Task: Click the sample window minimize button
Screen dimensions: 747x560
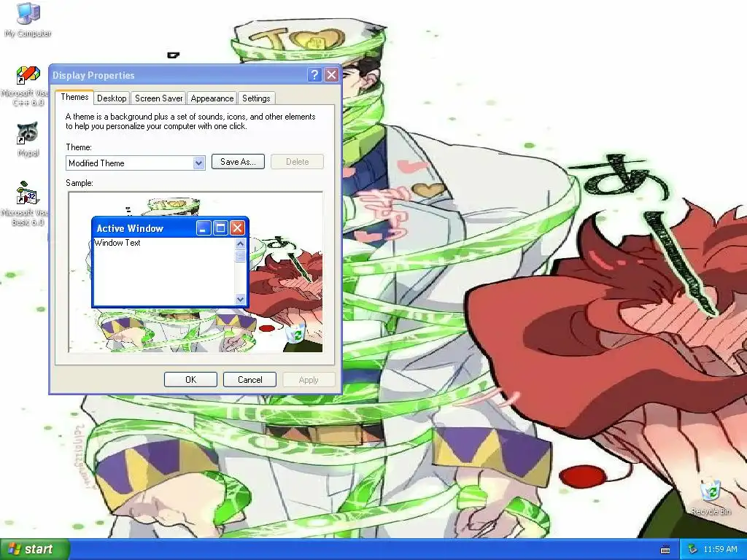Action: click(x=204, y=228)
